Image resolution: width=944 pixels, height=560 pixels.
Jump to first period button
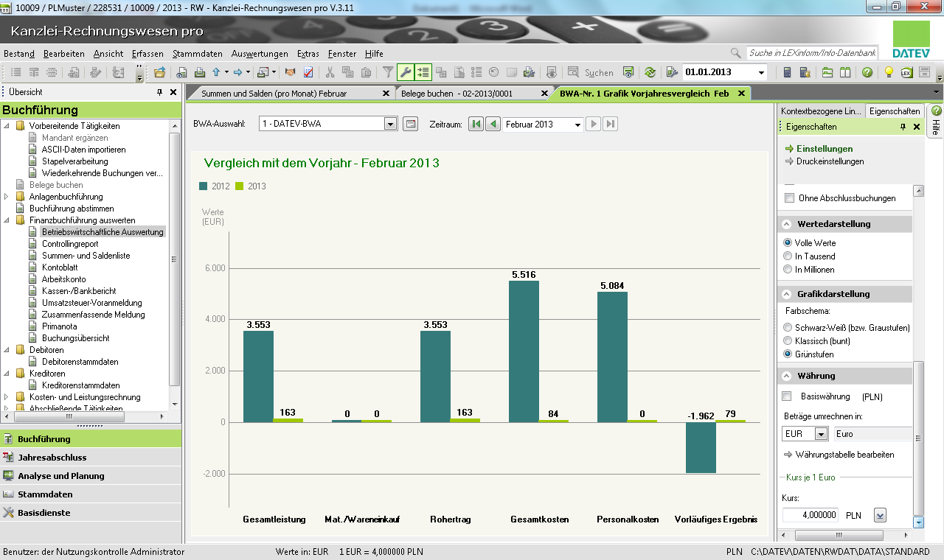[x=476, y=124]
